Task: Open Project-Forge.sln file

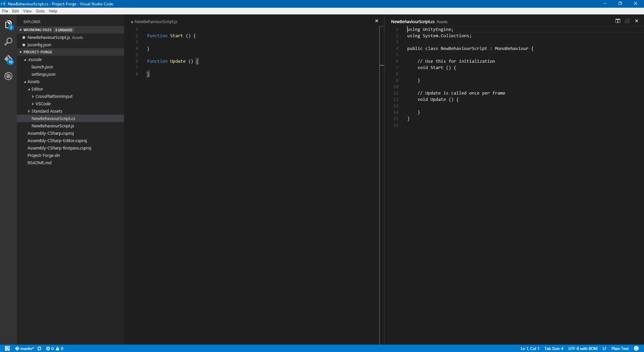Action: (70, 155)
